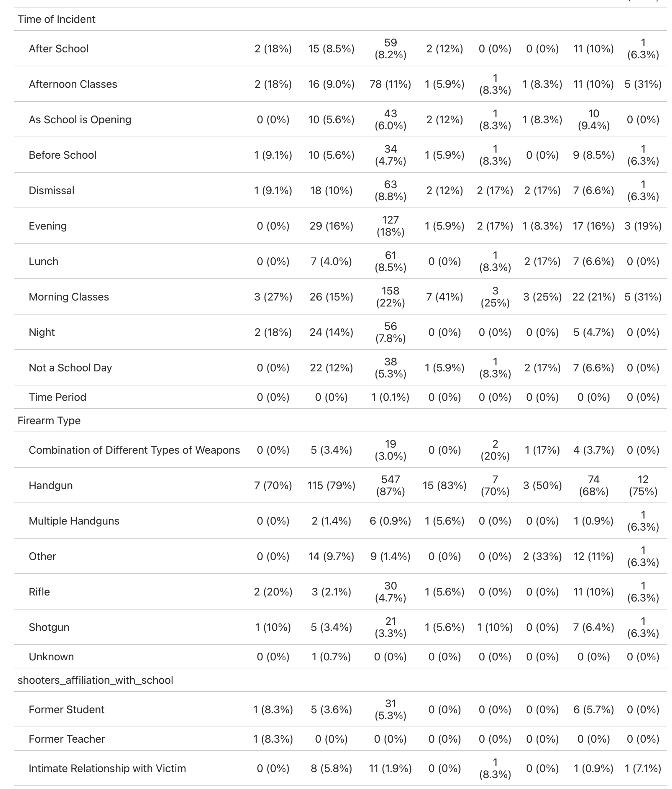
Task: Click the Morning Classes cell 158 (22%)
Action: [390, 297]
